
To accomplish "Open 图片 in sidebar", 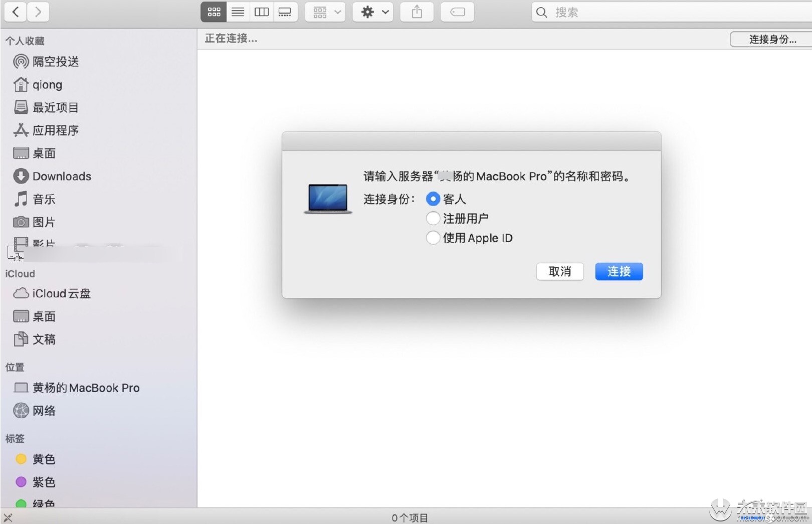I will point(35,222).
